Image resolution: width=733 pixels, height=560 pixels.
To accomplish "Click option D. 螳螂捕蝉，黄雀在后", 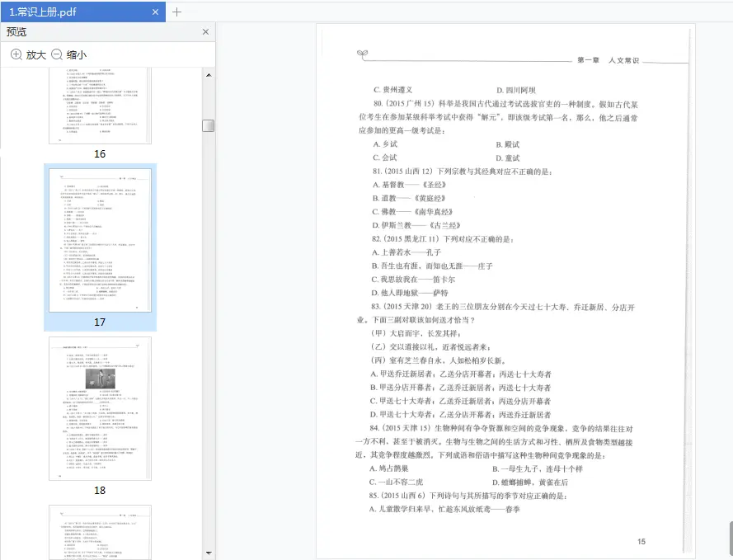I will coord(530,482).
